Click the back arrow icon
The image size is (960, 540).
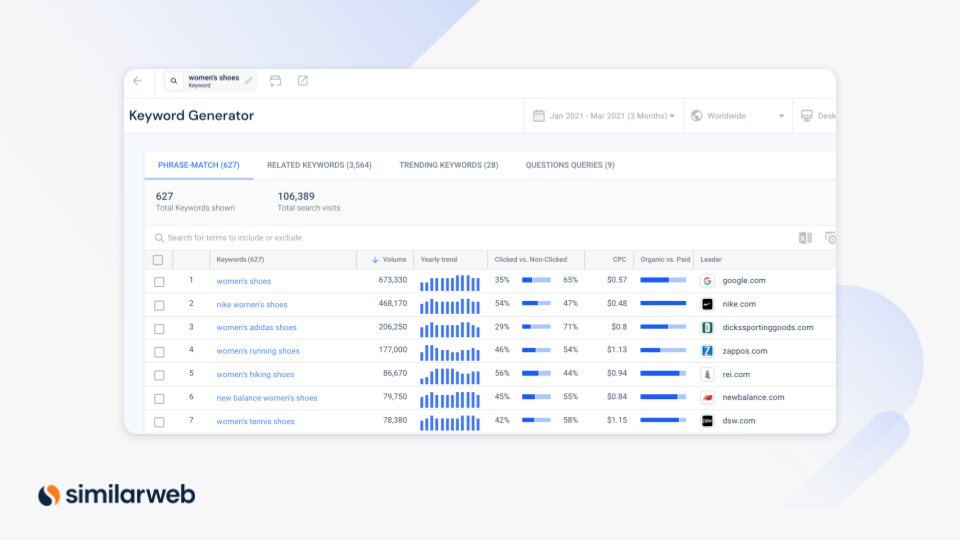138,81
